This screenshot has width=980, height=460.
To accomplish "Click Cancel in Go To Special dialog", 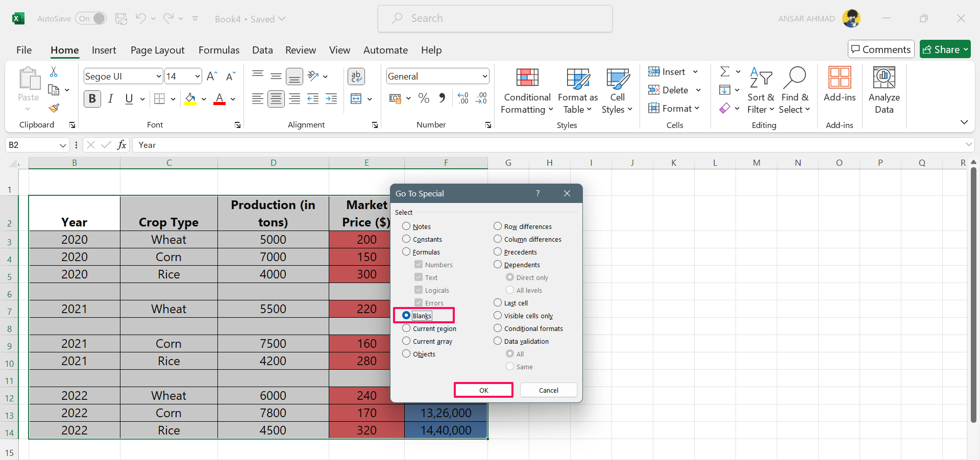I will click(x=548, y=390).
